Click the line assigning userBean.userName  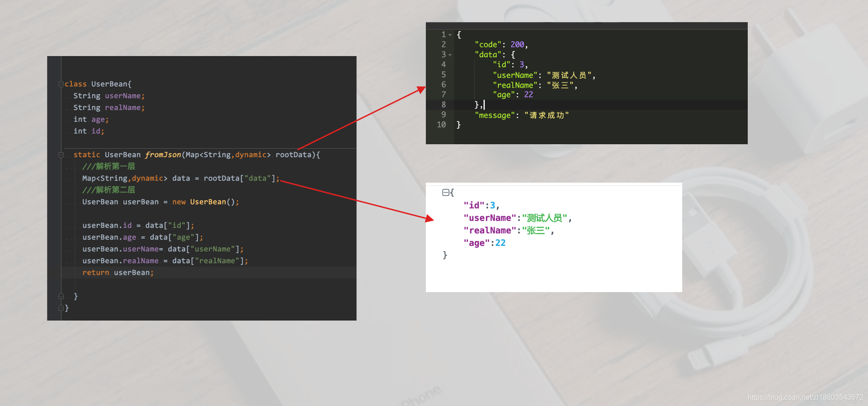point(163,249)
